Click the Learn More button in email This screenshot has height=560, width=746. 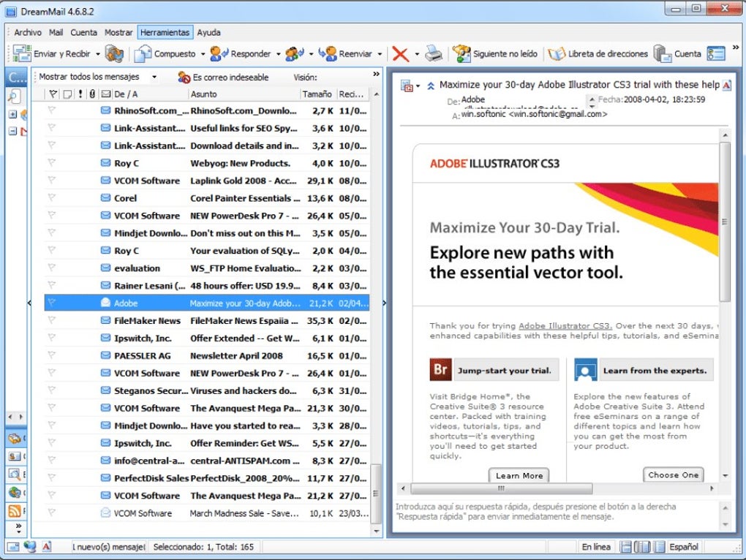click(519, 475)
